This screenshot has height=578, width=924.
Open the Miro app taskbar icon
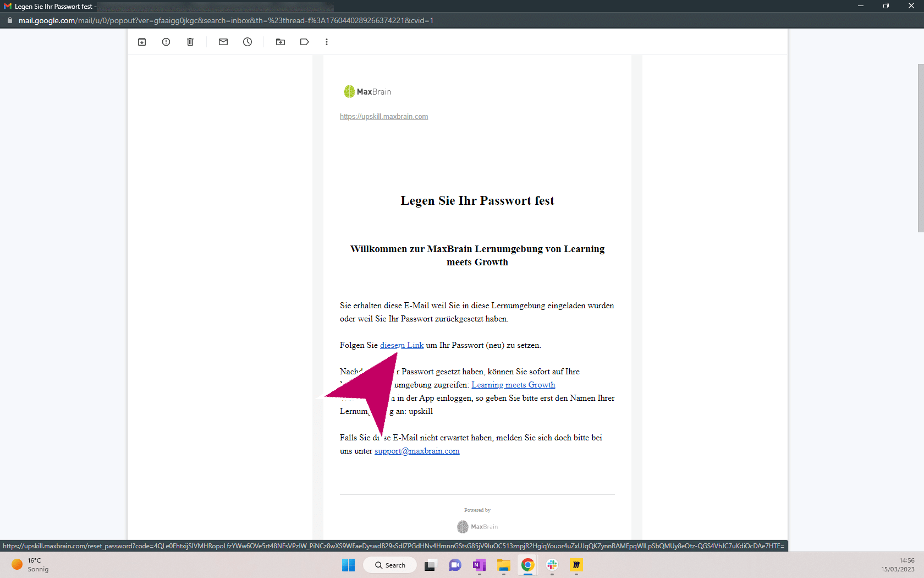click(x=576, y=565)
